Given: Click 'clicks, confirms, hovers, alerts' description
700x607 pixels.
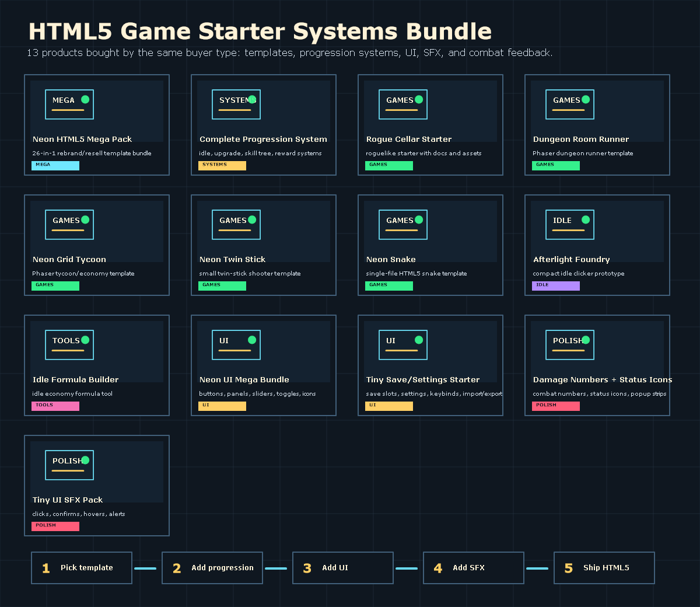Looking at the screenshot, I should coord(79,514).
